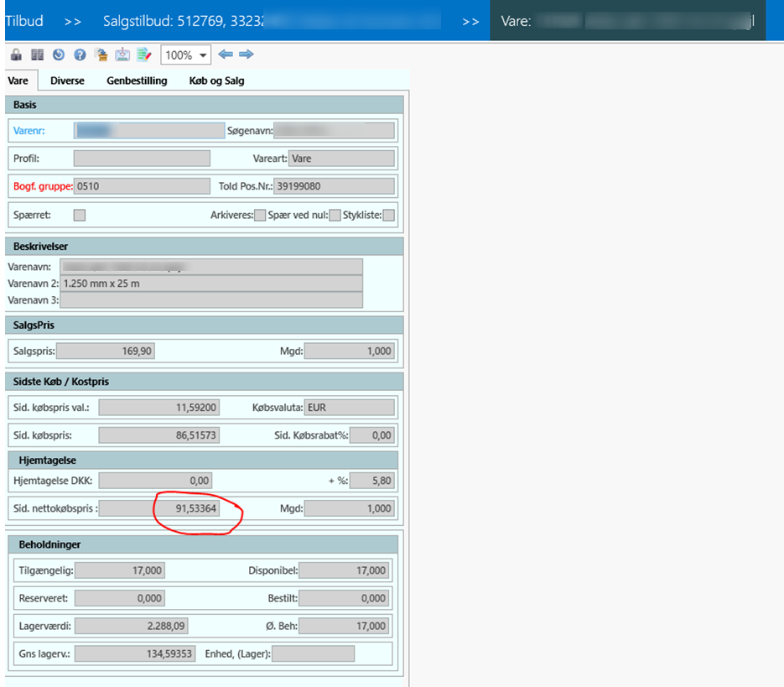Toggle the Arkiveres checkbox
784x687 pixels.
(x=260, y=215)
